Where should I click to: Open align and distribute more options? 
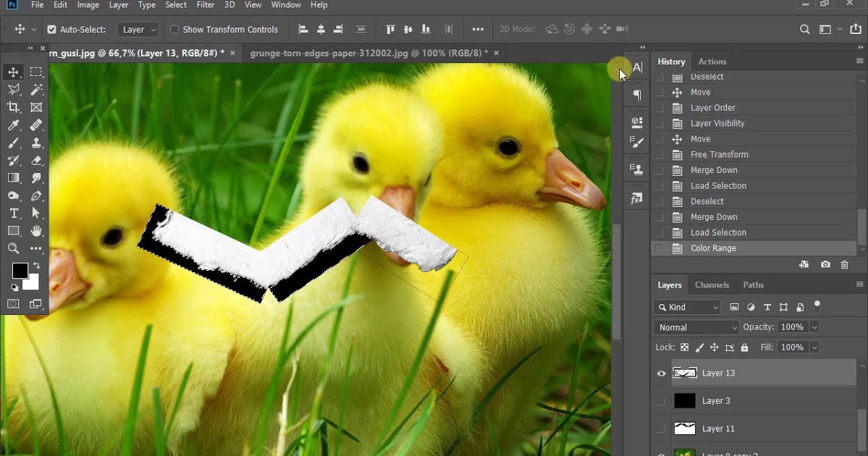pos(478,30)
